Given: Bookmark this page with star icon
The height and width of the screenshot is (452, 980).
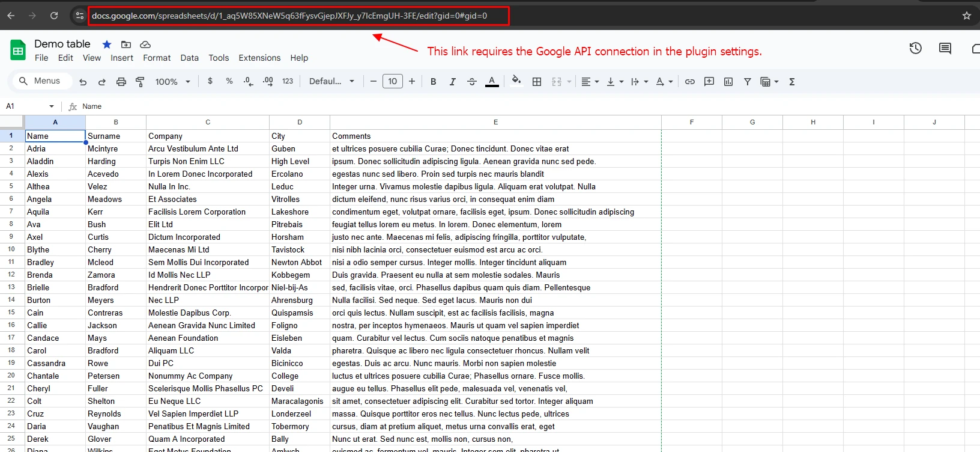Looking at the screenshot, I should [x=967, y=16].
